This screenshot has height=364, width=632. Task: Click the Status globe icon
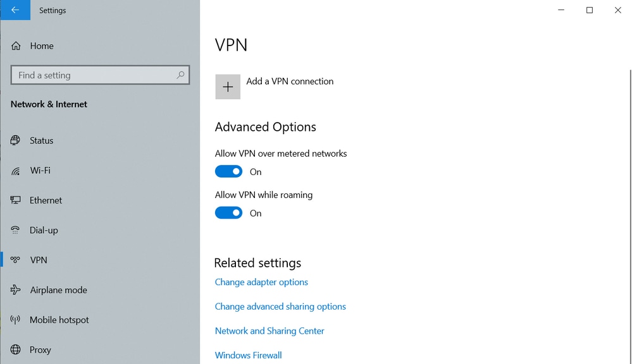click(x=15, y=140)
